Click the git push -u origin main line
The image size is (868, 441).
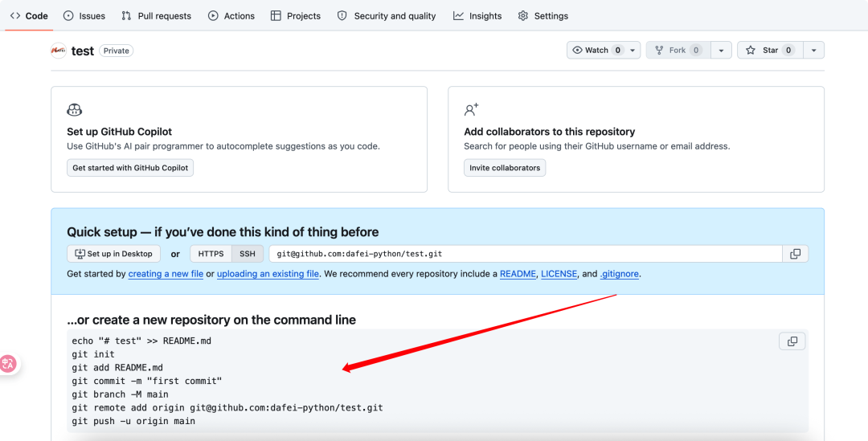(x=133, y=421)
